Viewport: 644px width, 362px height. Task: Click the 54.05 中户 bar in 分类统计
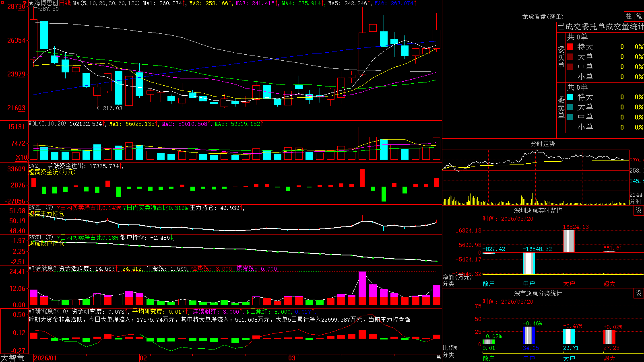529,335
